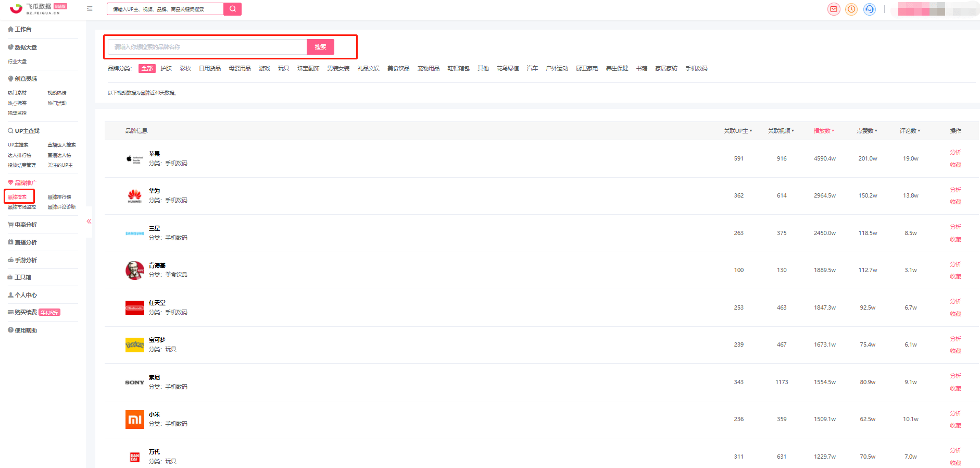The width and height of the screenshot is (980, 468).
Task: Open the clock history icon
Action: [x=851, y=9]
